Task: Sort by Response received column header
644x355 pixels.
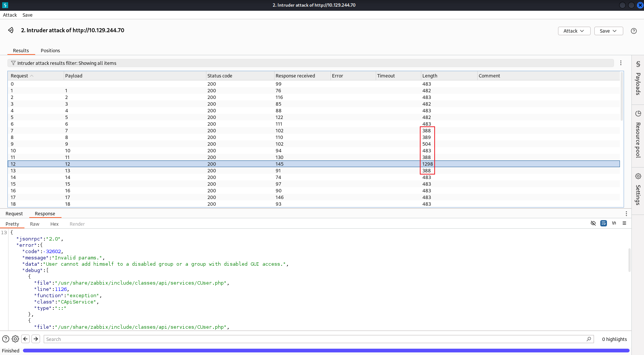Action: coord(302,76)
